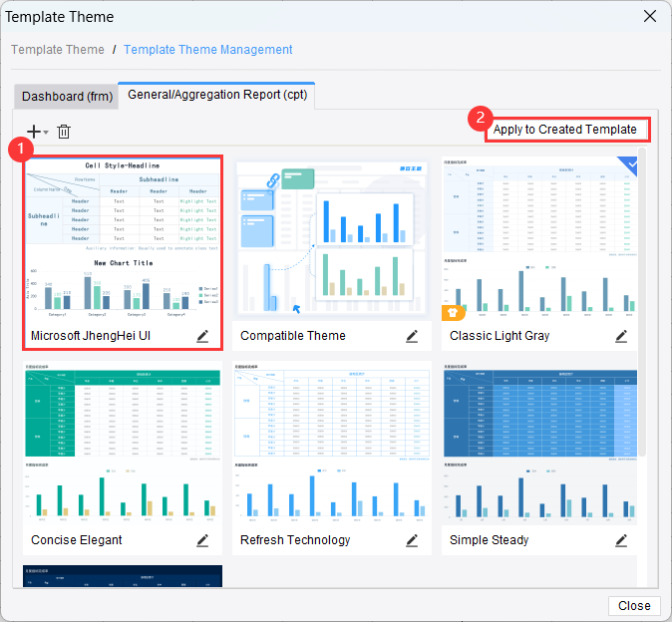
Task: Edit Classic Light Gray via pencil icon
Action: 621,336
